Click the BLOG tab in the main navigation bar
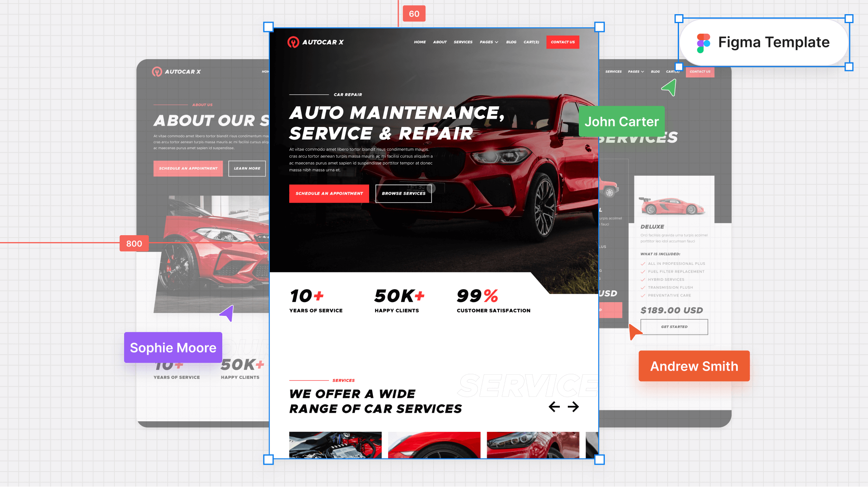The height and width of the screenshot is (487, 868). click(511, 42)
